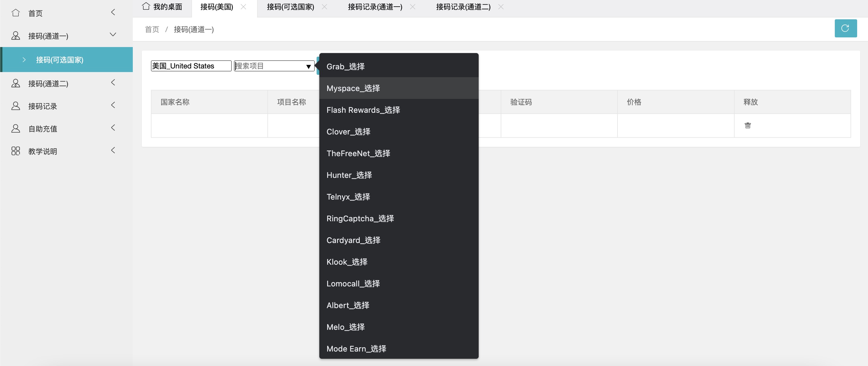Viewport: 868px width, 366px height.
Task: Open the 接码(通道二) sidebar menu
Action: coord(66,83)
